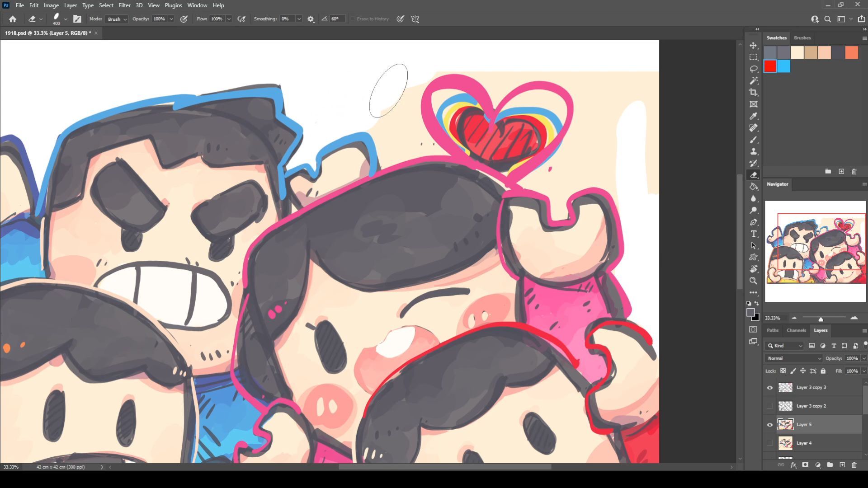
Task: Hide Layer 3 copy 3 visibility eye
Action: point(770,387)
